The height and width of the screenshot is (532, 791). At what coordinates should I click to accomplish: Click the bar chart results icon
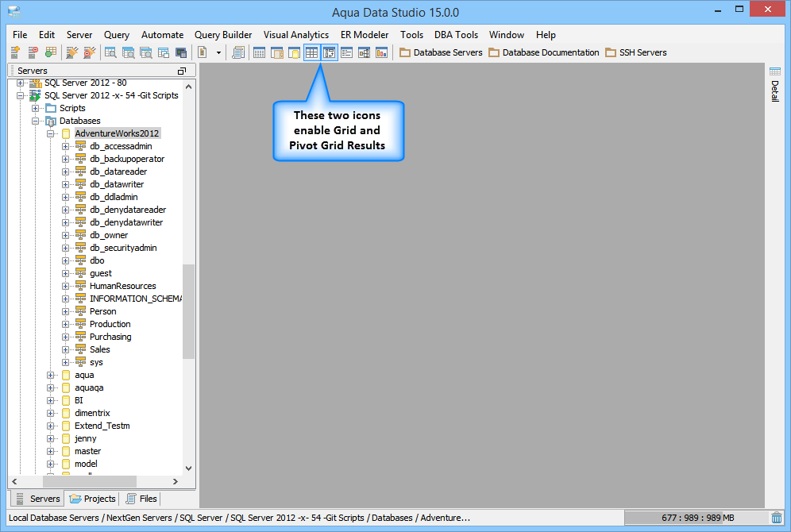pos(382,52)
